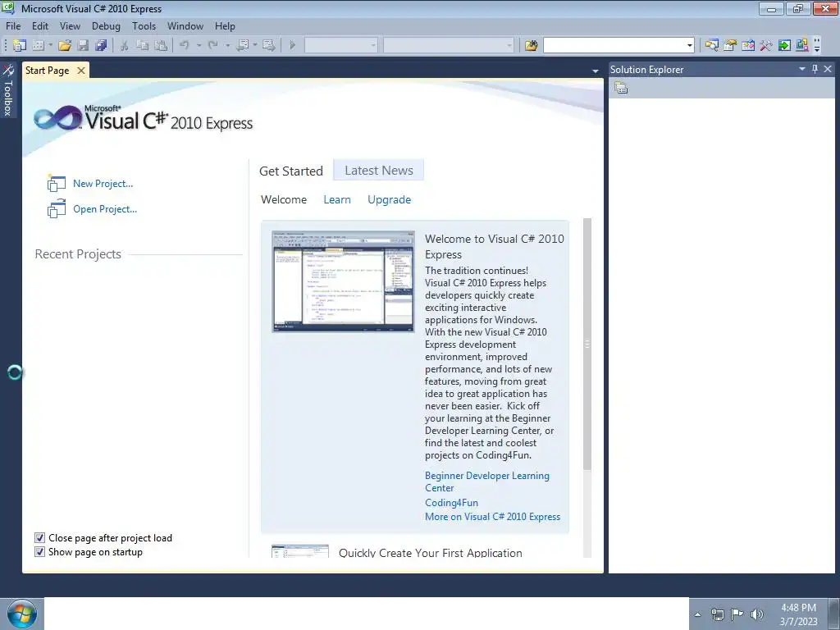Screen dimensions: 840x630
Task: Open the Find combo box dropdown arrow
Action: (689, 46)
